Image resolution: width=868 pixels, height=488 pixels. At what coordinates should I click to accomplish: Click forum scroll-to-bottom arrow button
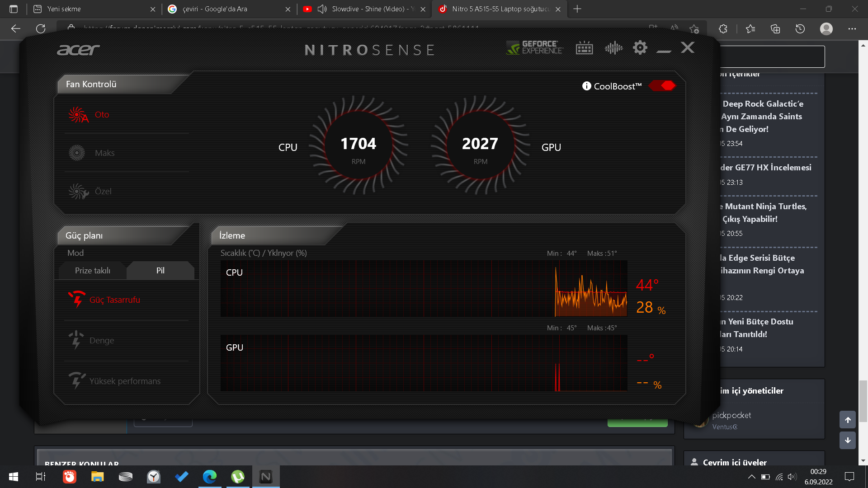848,440
